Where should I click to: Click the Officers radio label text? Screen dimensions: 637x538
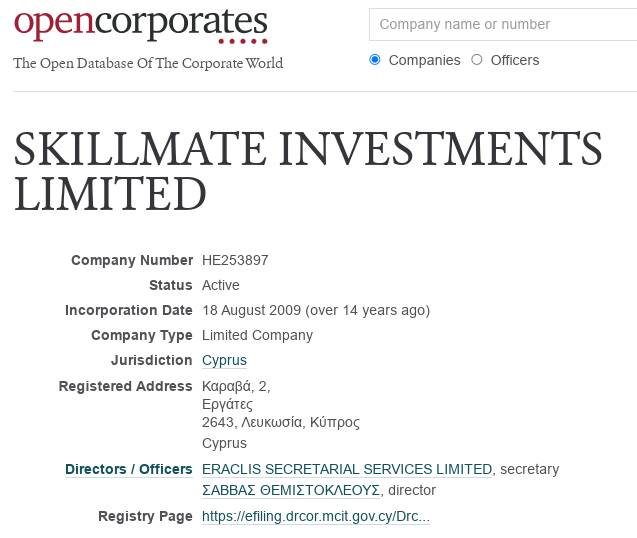(x=515, y=60)
